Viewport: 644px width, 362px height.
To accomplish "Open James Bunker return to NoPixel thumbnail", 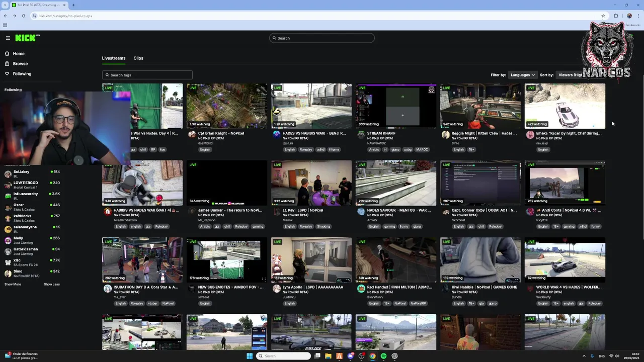I will point(227,183).
